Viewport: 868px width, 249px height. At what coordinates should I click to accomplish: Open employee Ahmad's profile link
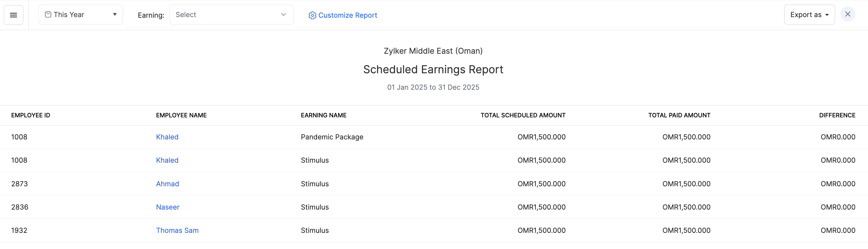pyautogui.click(x=167, y=184)
